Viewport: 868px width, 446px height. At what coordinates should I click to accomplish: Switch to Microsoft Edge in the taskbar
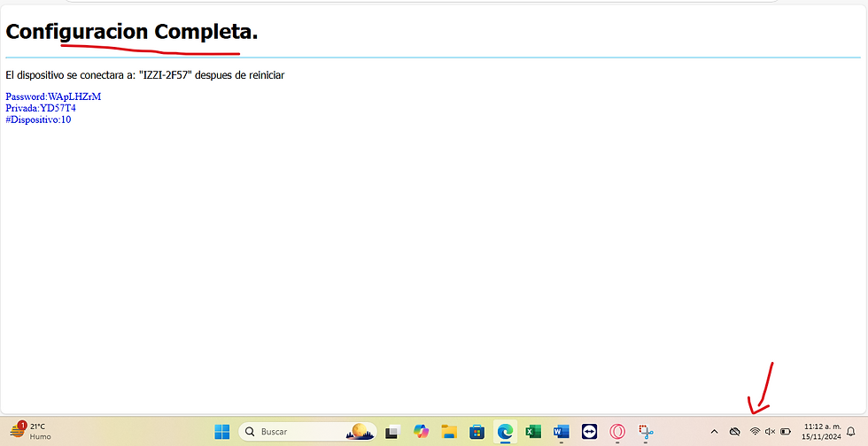pyautogui.click(x=505, y=432)
